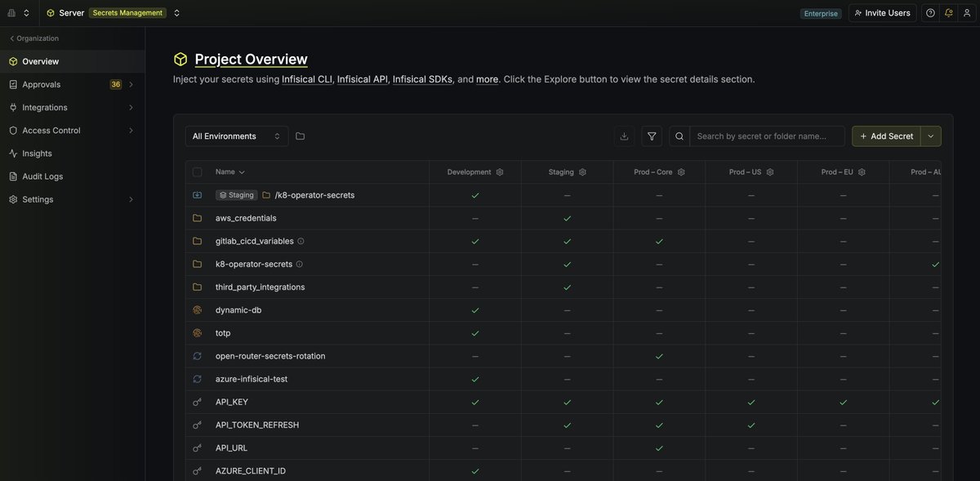Click the Invite Users button
This screenshot has width=980, height=481.
pyautogui.click(x=882, y=13)
